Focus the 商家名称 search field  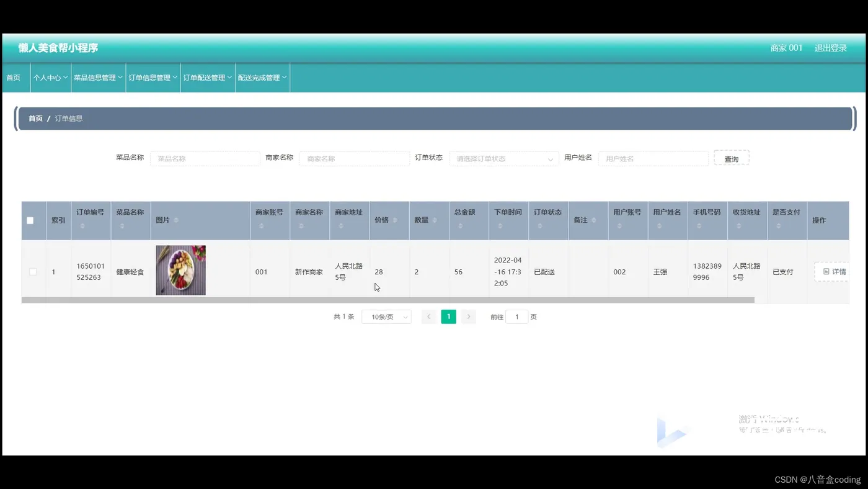355,159
